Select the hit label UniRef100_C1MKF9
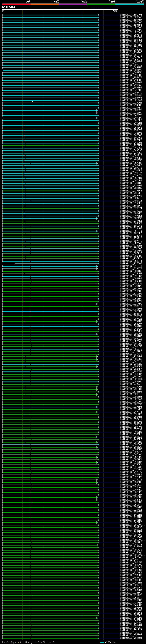146x644 pixels. click(x=131, y=108)
